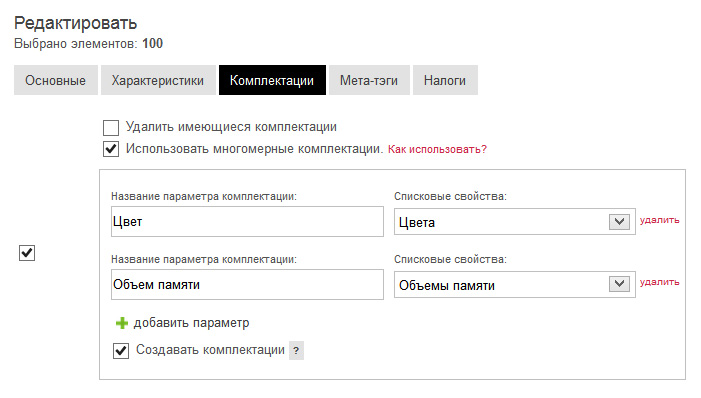Open the Как использовать? link

pyautogui.click(x=437, y=149)
